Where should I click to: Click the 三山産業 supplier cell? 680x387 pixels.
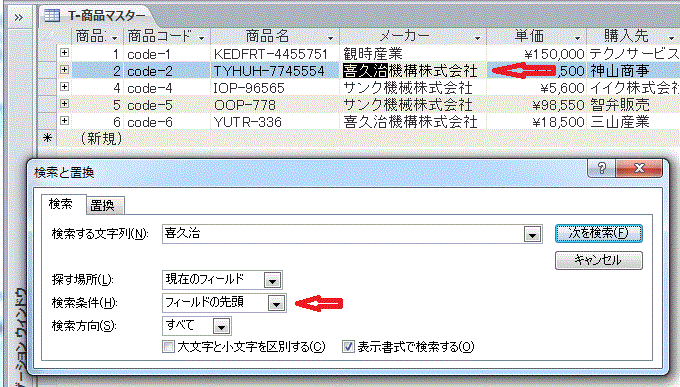tap(633, 121)
